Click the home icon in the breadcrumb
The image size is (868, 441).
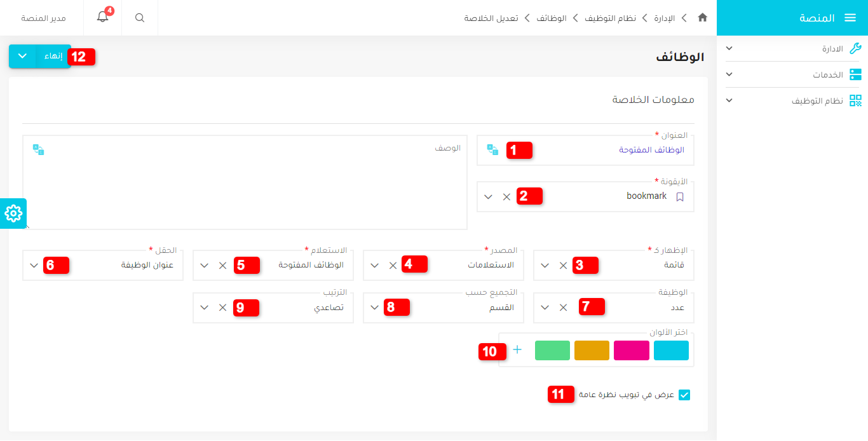703,18
